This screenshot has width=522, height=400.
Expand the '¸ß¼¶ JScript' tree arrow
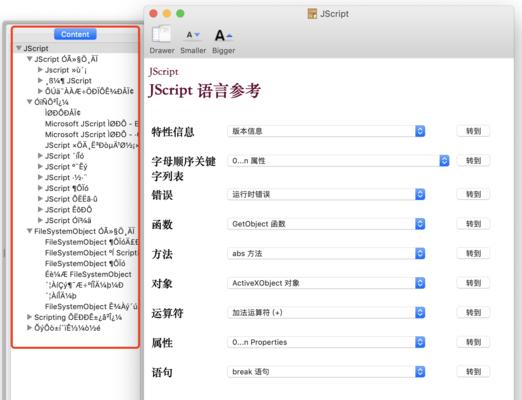40,80
